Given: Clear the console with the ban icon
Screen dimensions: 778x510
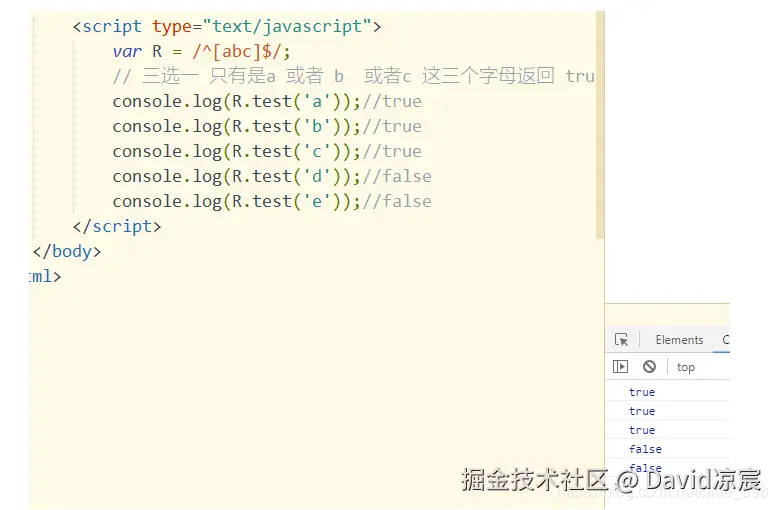Looking at the screenshot, I should [649, 367].
